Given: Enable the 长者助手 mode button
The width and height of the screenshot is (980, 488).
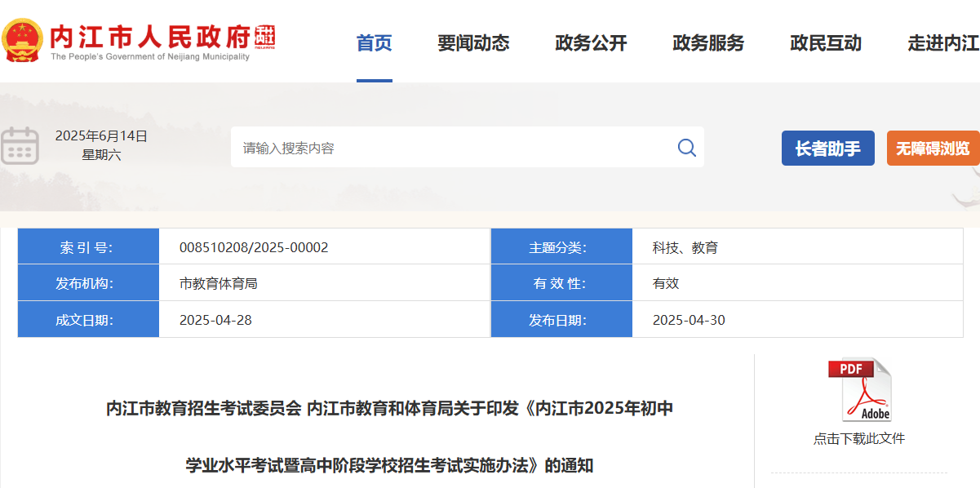Looking at the screenshot, I should point(827,149).
